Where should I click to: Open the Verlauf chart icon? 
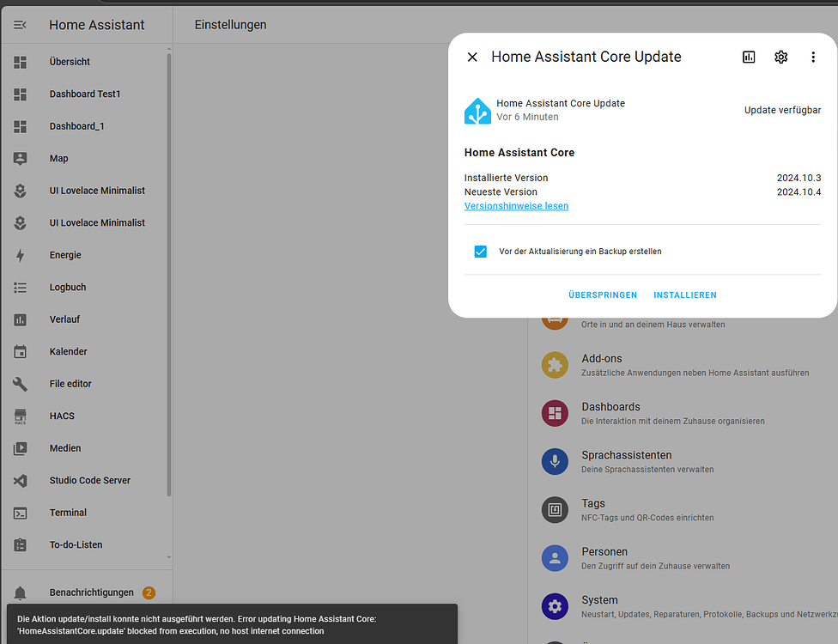click(20, 319)
